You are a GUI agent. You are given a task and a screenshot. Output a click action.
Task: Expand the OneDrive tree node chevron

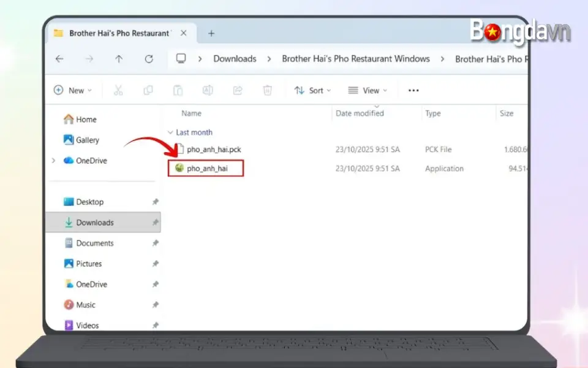[x=53, y=160]
